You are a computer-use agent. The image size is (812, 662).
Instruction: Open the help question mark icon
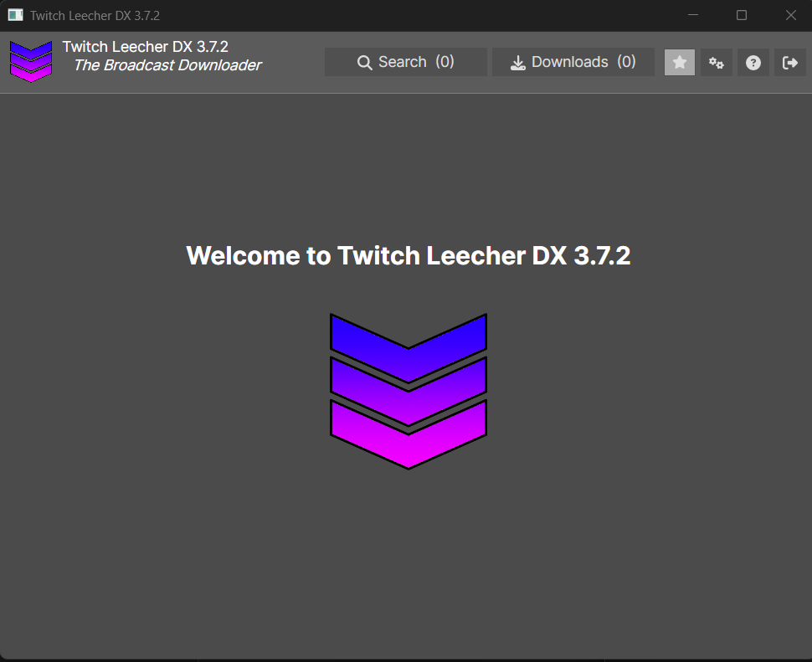coord(753,63)
